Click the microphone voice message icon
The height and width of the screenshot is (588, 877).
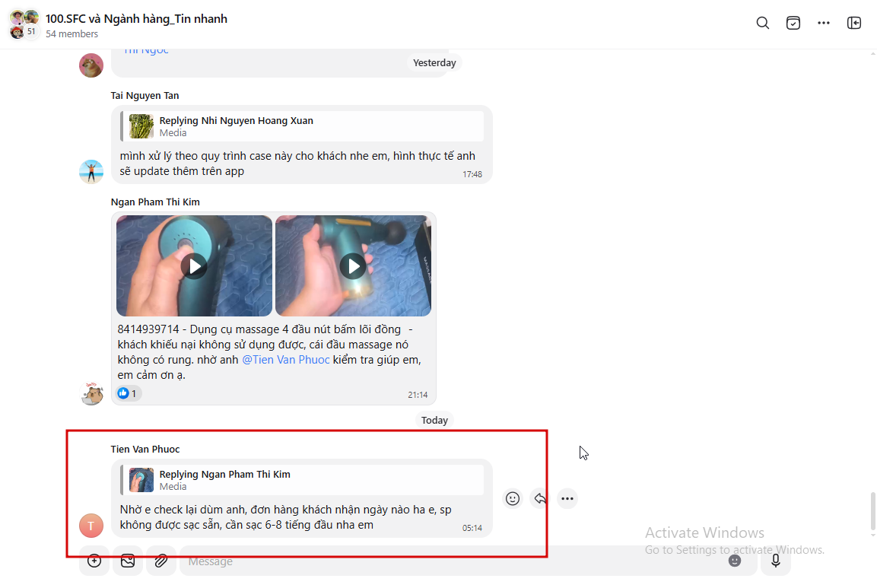(x=775, y=561)
